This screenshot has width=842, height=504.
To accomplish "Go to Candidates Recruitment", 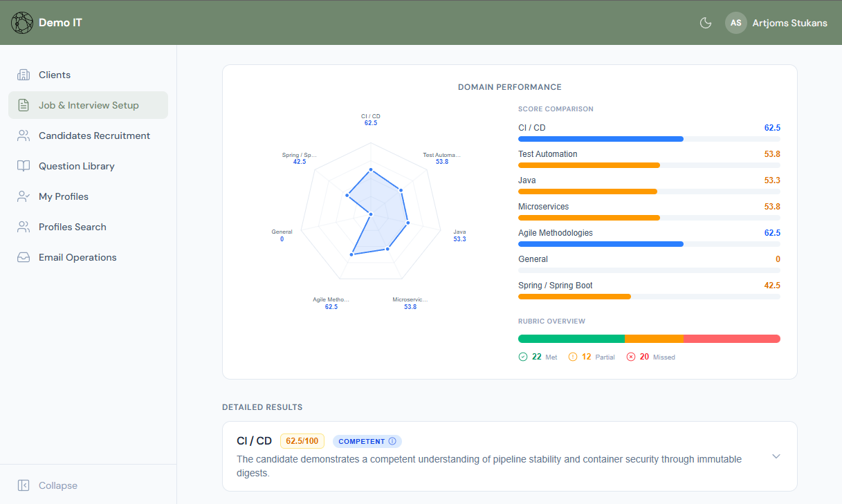I will pos(88,136).
